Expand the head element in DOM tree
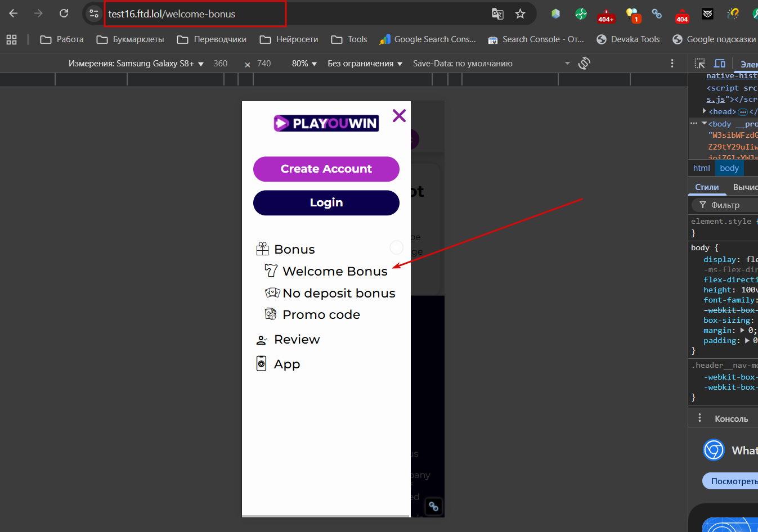758x532 pixels. [705, 111]
